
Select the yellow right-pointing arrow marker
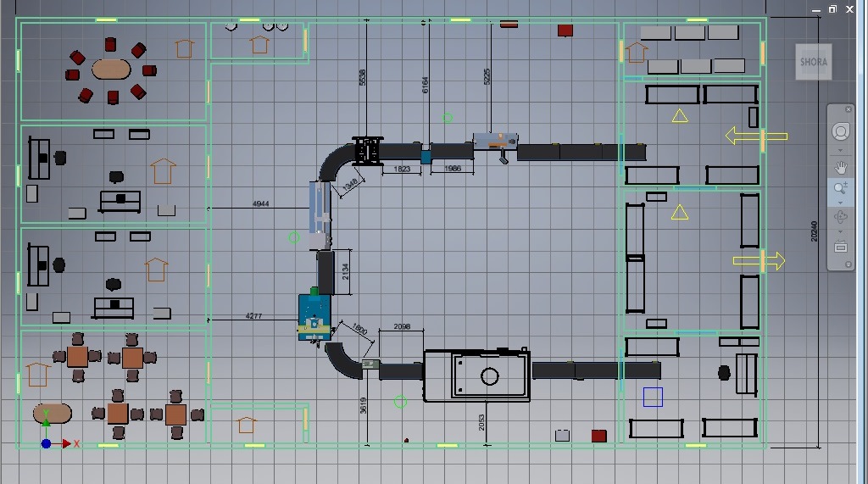tap(759, 261)
